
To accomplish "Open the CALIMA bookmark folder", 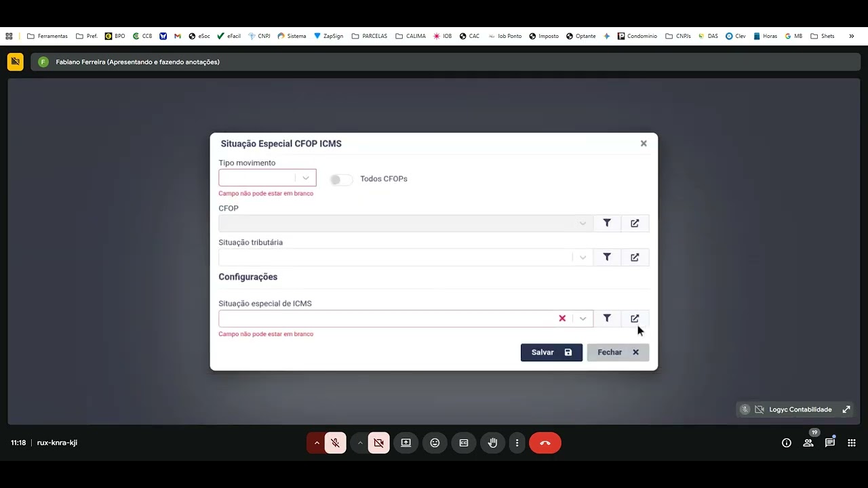I will point(410,36).
